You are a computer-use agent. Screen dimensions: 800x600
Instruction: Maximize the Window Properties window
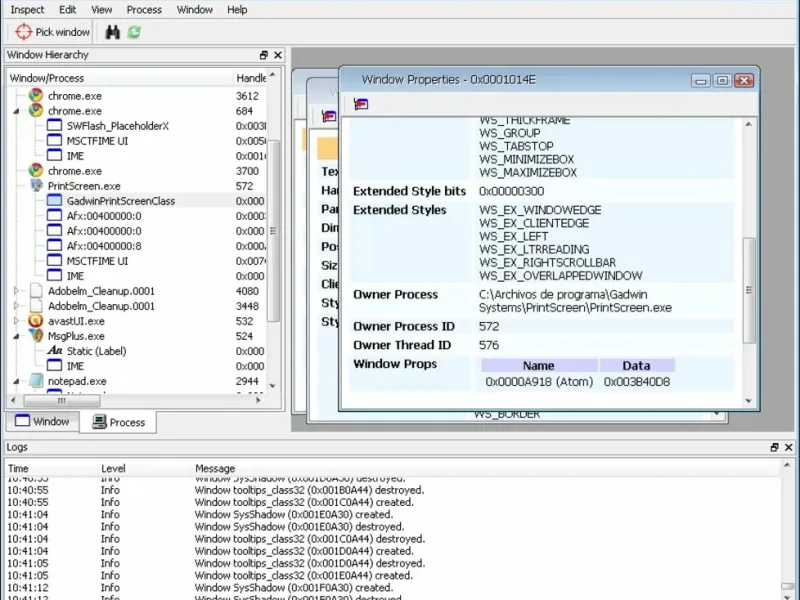tap(722, 80)
